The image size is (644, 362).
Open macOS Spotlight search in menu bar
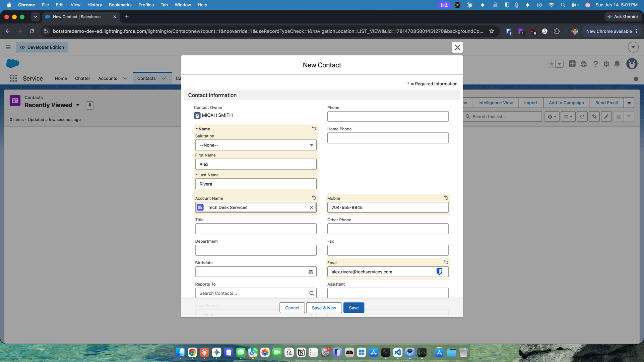[x=563, y=5]
